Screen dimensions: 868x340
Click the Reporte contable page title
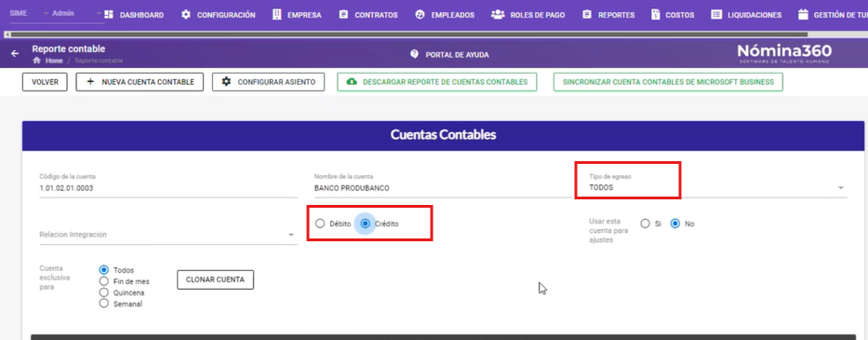coord(68,48)
